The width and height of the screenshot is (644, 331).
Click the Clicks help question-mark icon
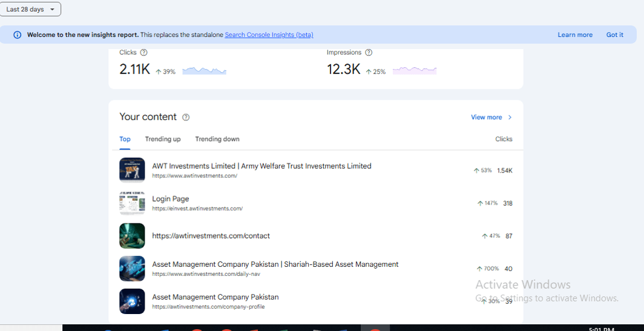click(143, 53)
